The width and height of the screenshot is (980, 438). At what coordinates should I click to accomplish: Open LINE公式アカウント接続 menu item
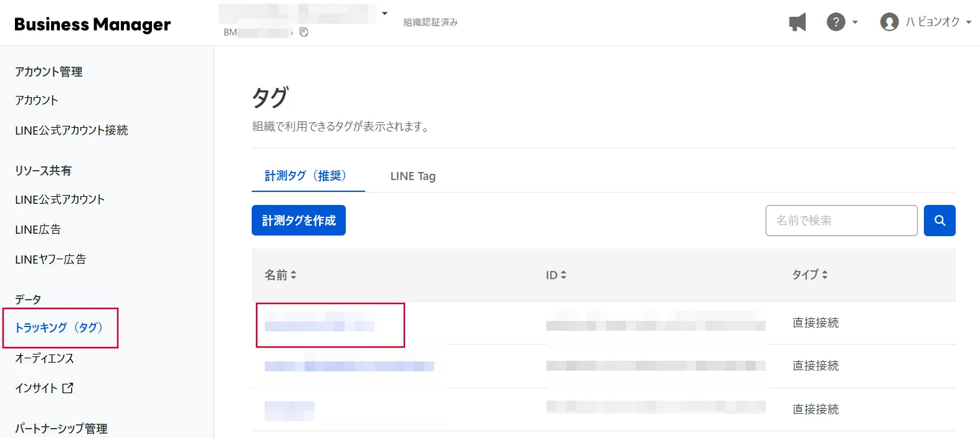[x=71, y=130]
